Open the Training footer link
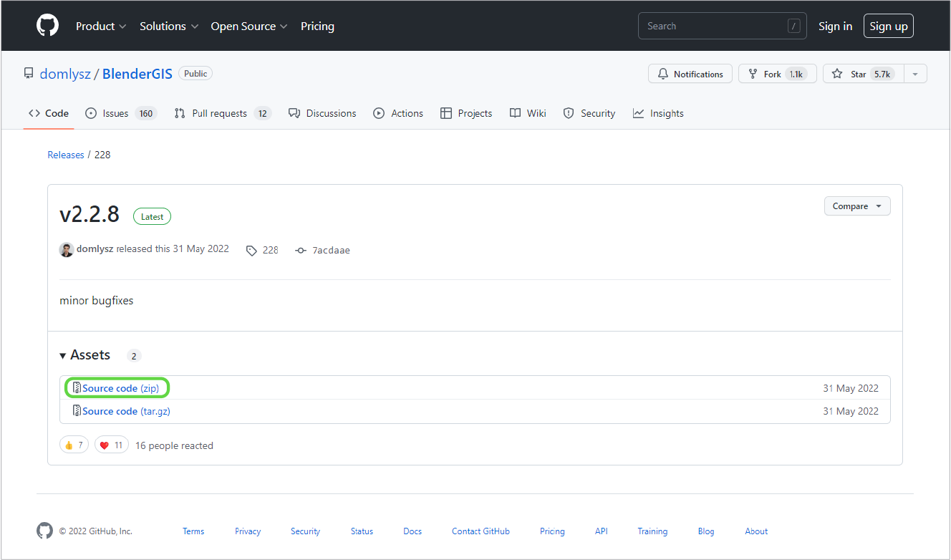 click(x=652, y=531)
